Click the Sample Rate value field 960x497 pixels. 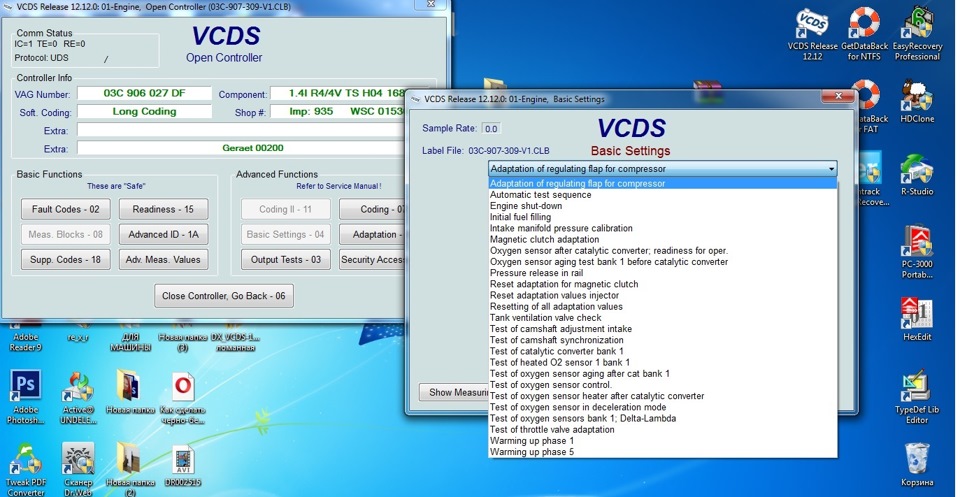491,129
